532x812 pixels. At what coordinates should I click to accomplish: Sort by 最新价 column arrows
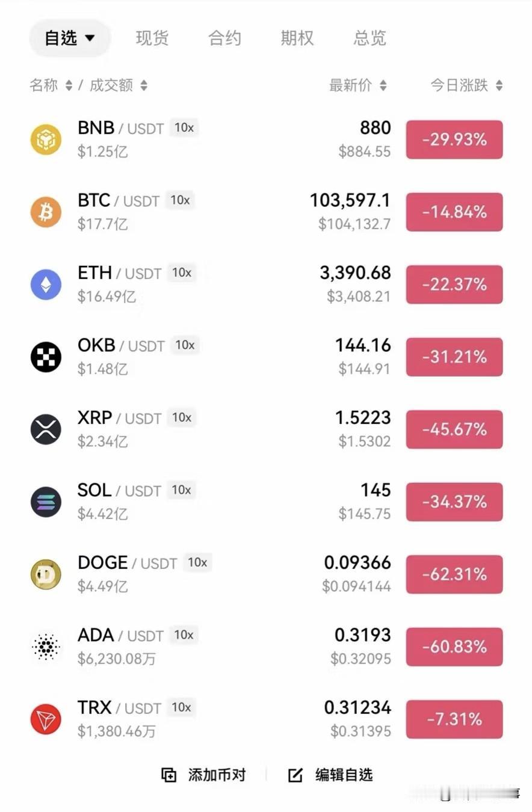click(x=383, y=86)
